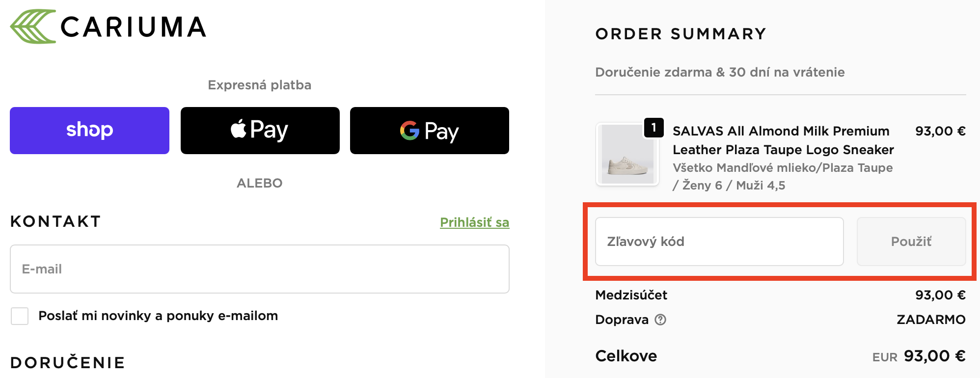This screenshot has width=980, height=378.
Task: Click the Celkove total price
Action: tap(934, 356)
